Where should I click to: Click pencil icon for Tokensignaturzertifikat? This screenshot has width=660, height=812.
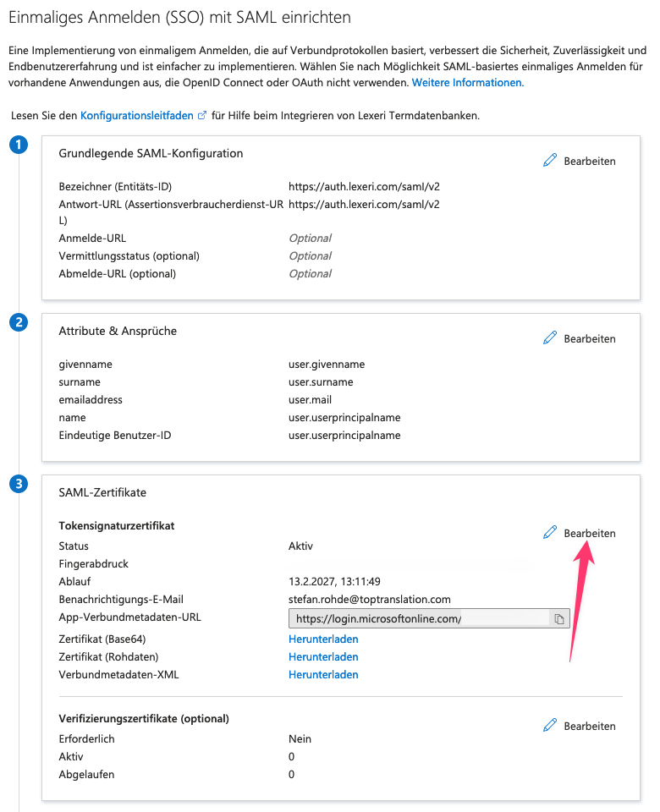550,532
